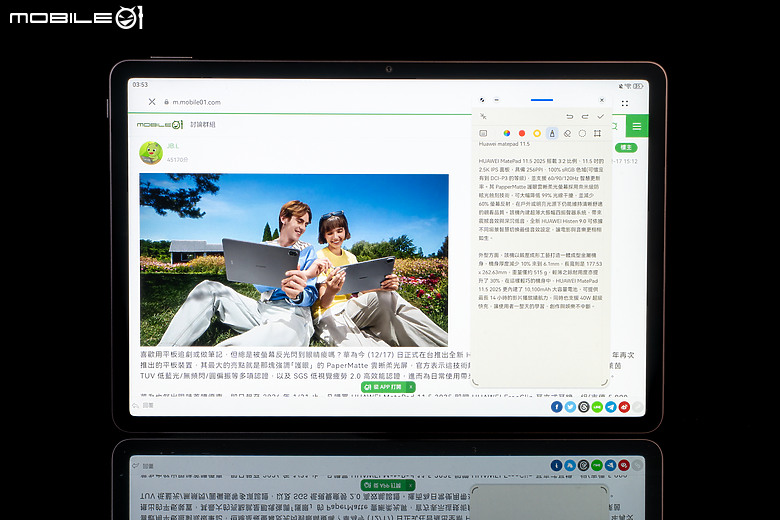Click the 45170分 score text
Viewport: 780px width, 520px height.
click(177, 160)
